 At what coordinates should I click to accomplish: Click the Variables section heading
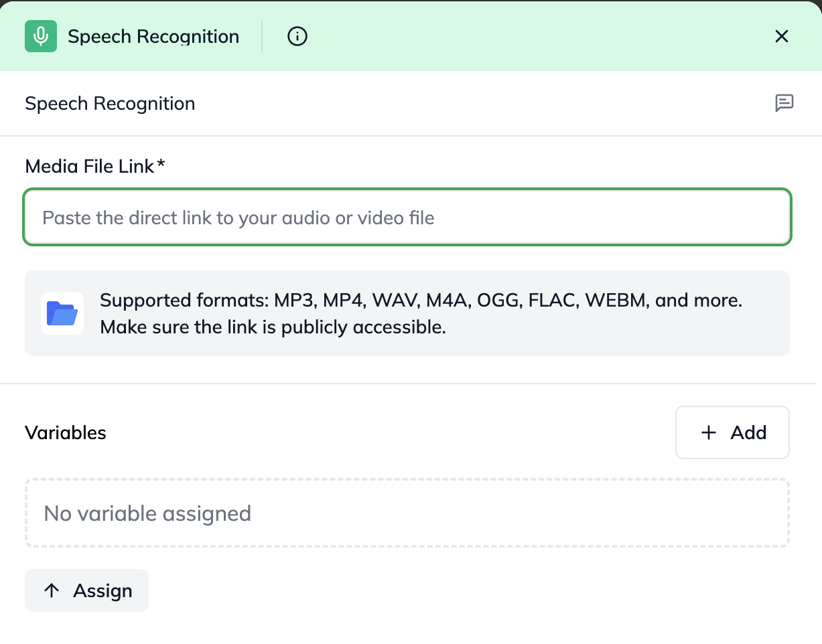click(66, 433)
